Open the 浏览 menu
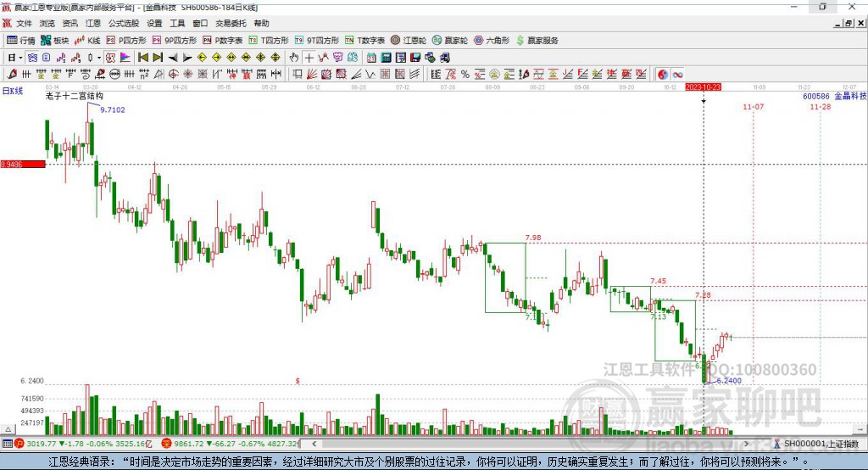Screen dimensions: 868x470 tap(47, 23)
